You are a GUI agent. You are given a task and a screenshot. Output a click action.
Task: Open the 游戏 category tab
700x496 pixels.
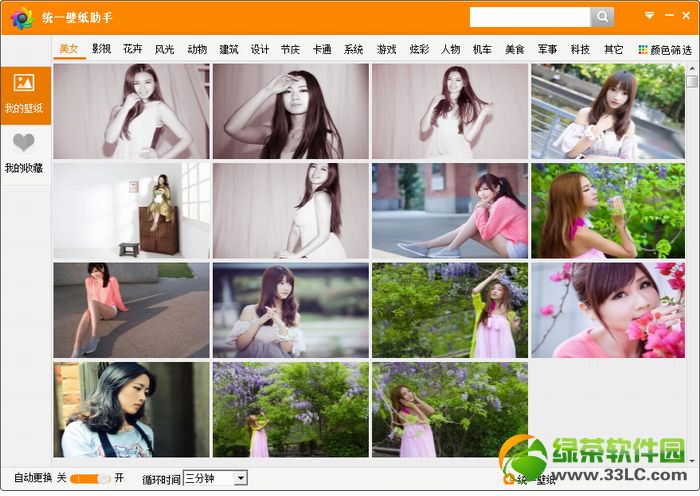pyautogui.click(x=386, y=49)
